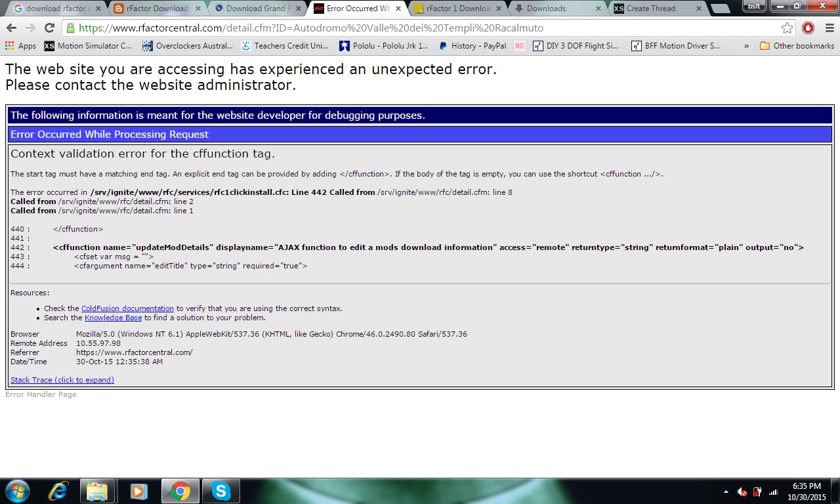
Task: Open Overclockers Australia bookmark
Action: pyautogui.click(x=188, y=46)
